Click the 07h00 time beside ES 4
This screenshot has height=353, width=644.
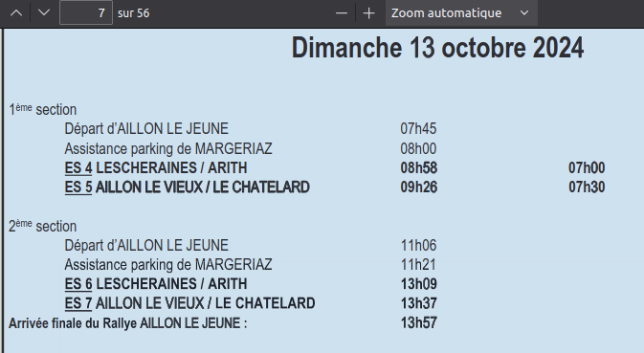click(587, 167)
